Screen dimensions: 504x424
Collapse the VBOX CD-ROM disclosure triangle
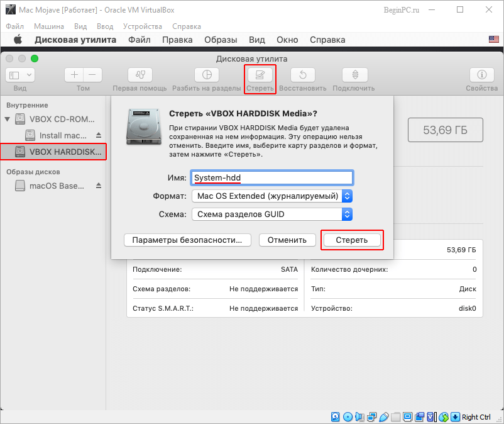click(8, 119)
